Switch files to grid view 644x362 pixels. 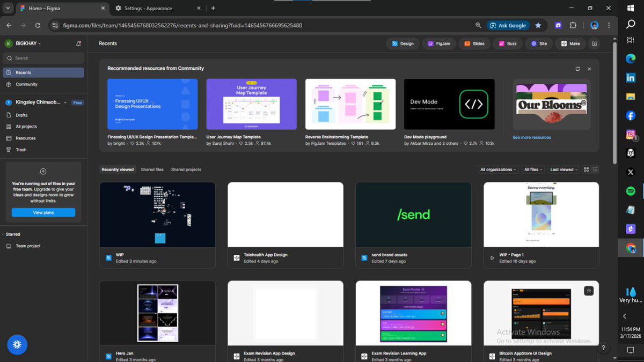pyautogui.click(x=586, y=169)
